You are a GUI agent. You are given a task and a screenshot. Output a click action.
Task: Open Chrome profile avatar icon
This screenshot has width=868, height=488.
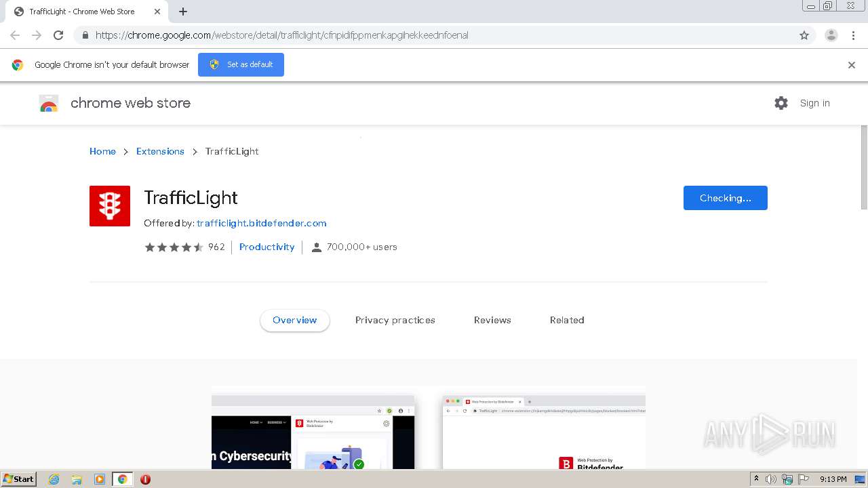tap(831, 35)
